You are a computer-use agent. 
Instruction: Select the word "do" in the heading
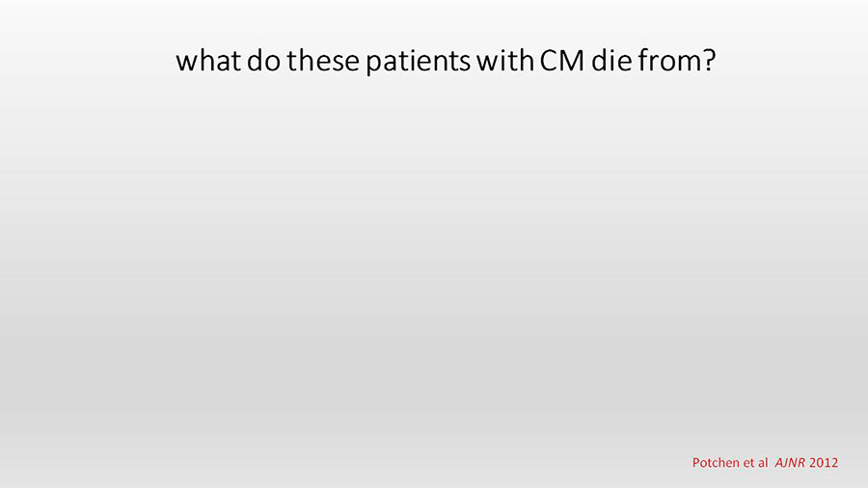point(263,60)
